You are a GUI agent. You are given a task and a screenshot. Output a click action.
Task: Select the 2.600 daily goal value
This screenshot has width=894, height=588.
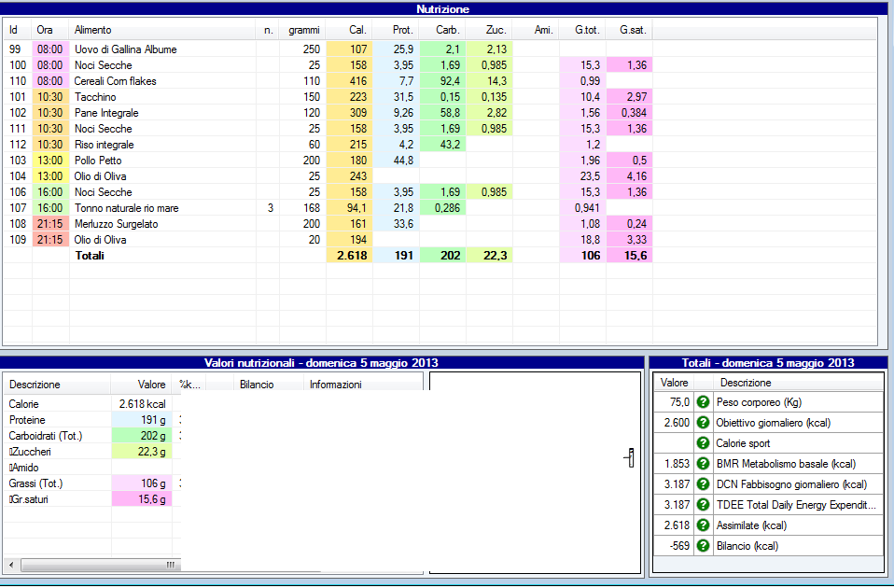pos(677,423)
